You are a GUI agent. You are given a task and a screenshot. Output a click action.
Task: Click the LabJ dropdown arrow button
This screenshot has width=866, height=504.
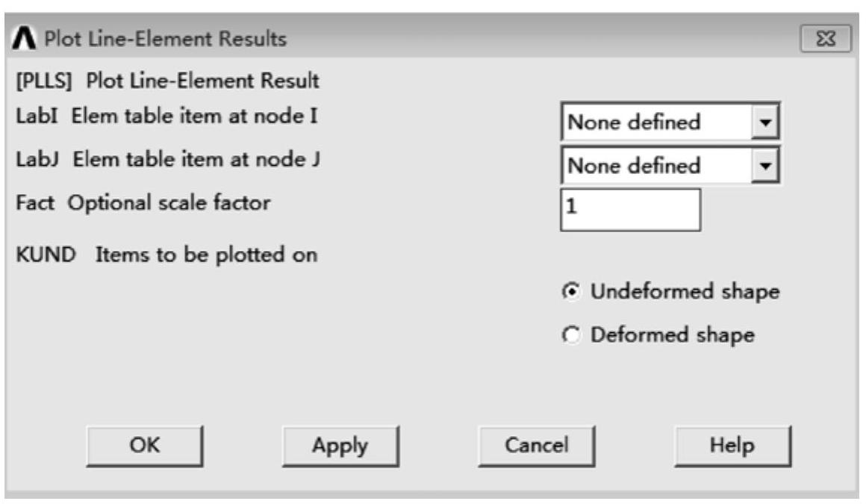764,165
